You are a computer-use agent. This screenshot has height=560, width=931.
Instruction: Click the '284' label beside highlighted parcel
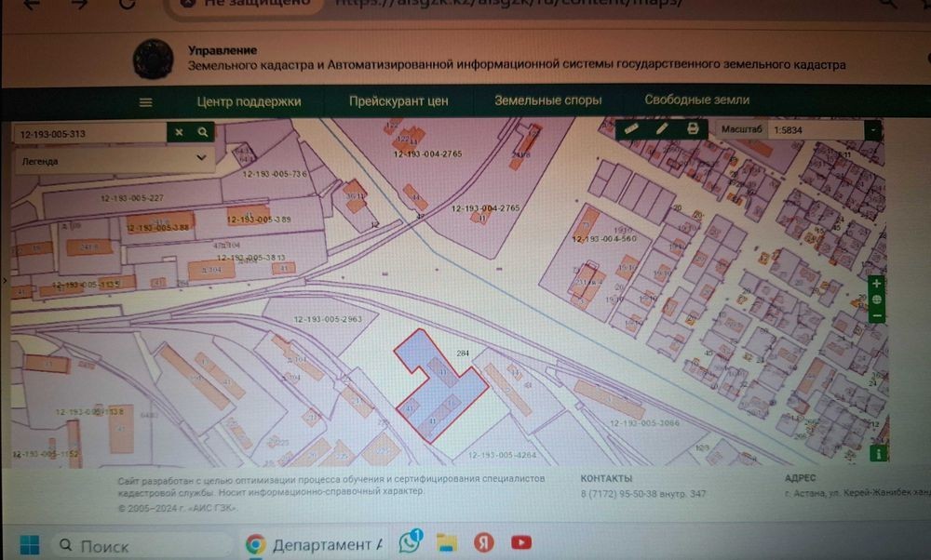(x=463, y=353)
